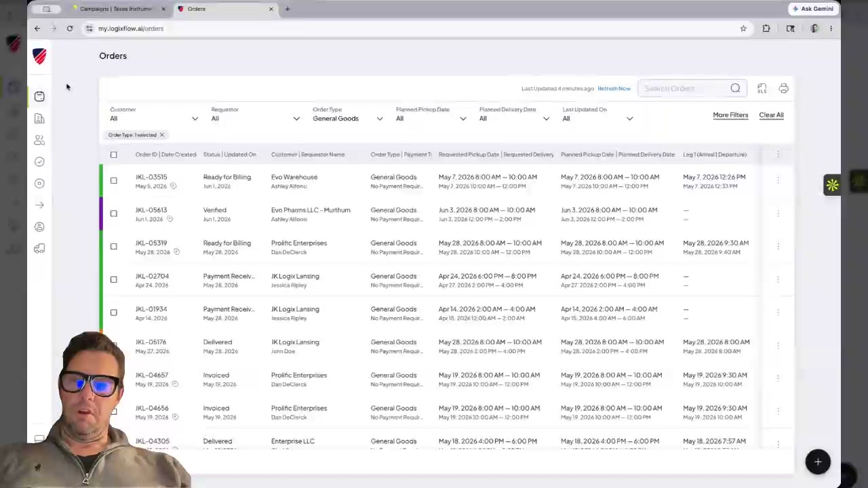Click the plus floating action button
Screen dimensions: 868x488
818,462
